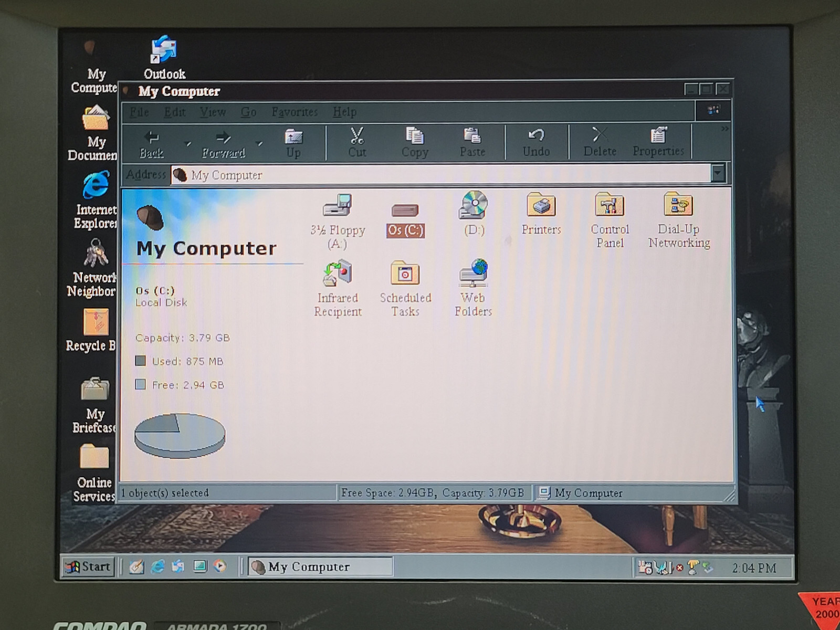
Task: Click '1 object(s) selected' in status bar
Action: (x=165, y=493)
